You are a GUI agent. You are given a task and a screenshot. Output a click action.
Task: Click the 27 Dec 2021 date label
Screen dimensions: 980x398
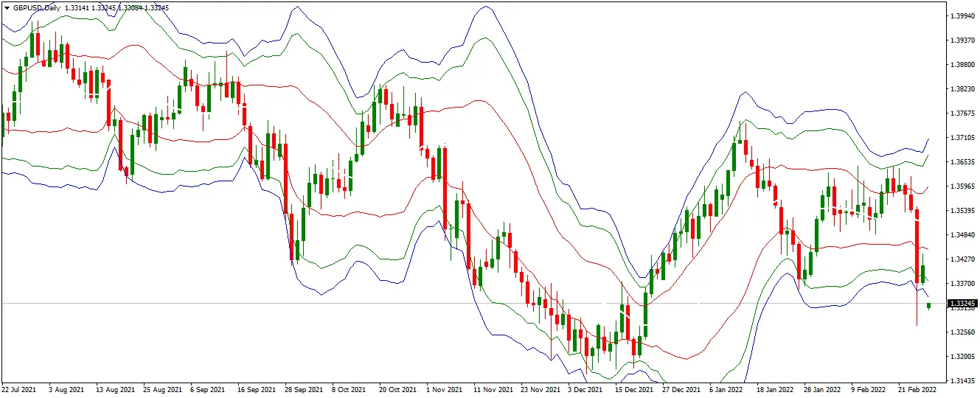point(681,389)
